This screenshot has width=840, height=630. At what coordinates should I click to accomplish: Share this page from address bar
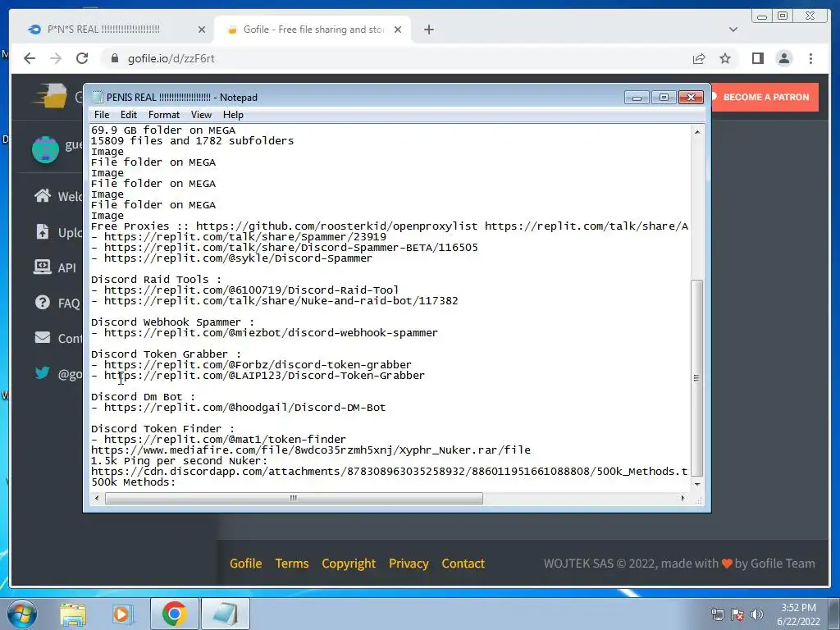pyautogui.click(x=699, y=58)
